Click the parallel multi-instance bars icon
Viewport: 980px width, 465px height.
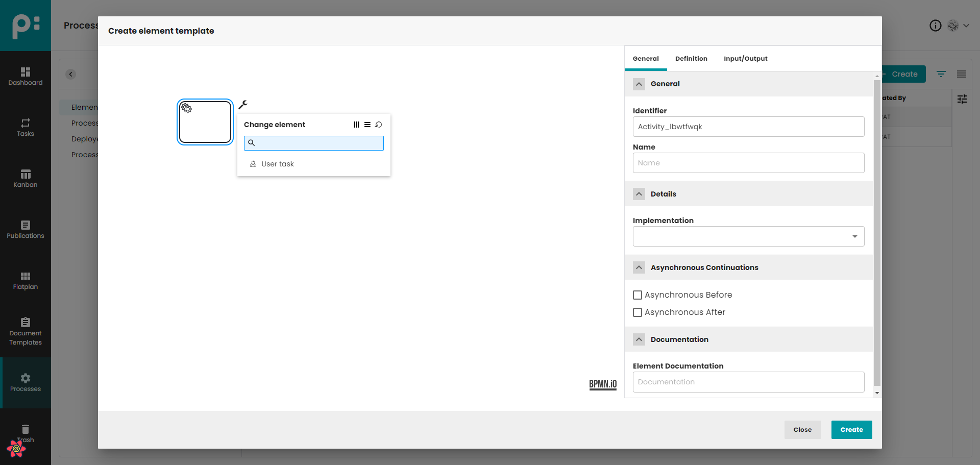[x=356, y=125]
